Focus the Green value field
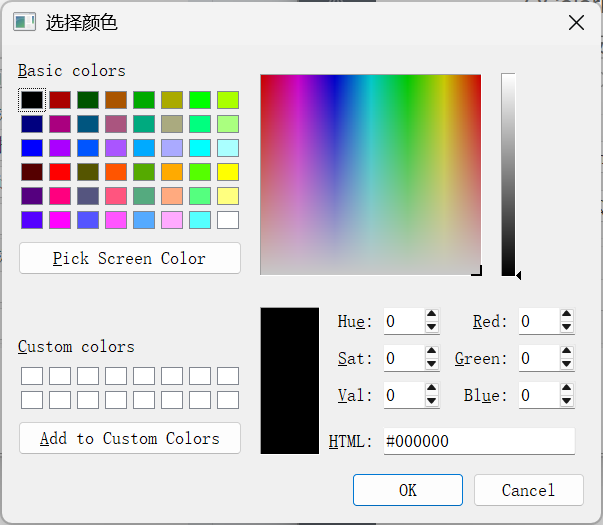Image resolution: width=603 pixels, height=525 pixels. (x=540, y=358)
